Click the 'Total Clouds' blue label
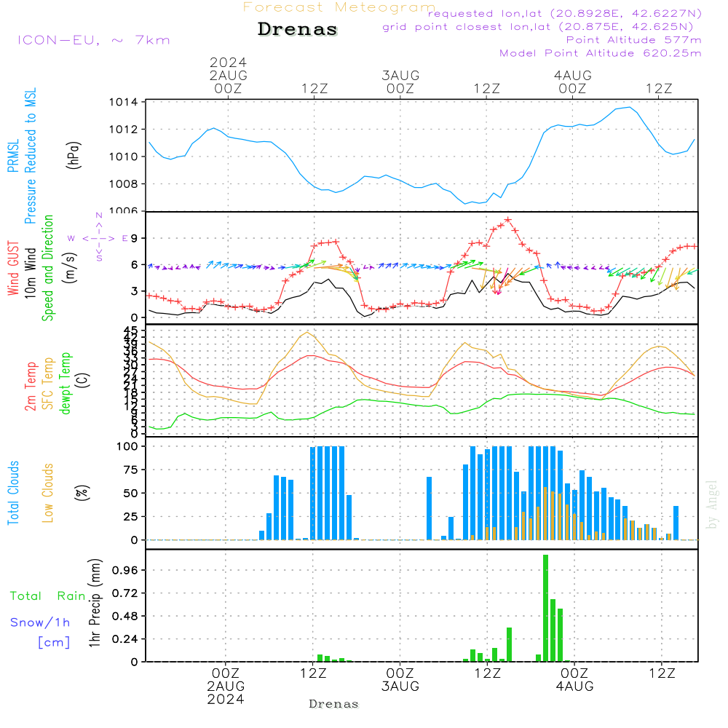This screenshot has height=728, width=728. (13, 493)
